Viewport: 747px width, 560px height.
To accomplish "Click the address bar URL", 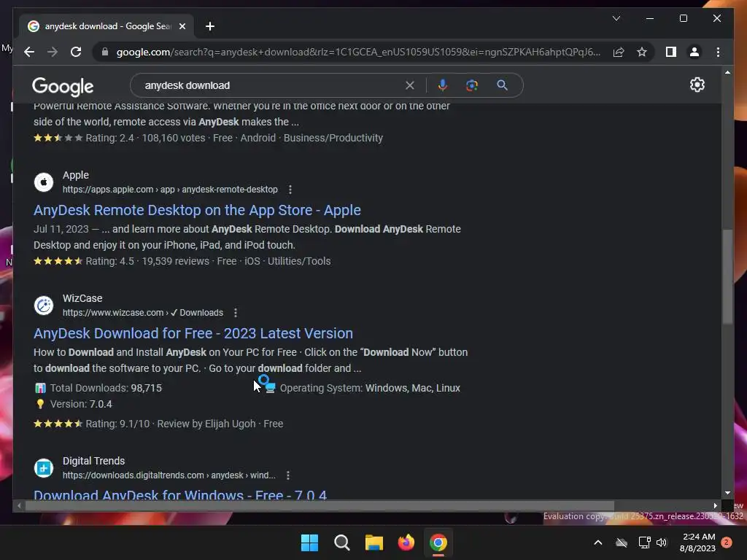I will click(x=358, y=52).
